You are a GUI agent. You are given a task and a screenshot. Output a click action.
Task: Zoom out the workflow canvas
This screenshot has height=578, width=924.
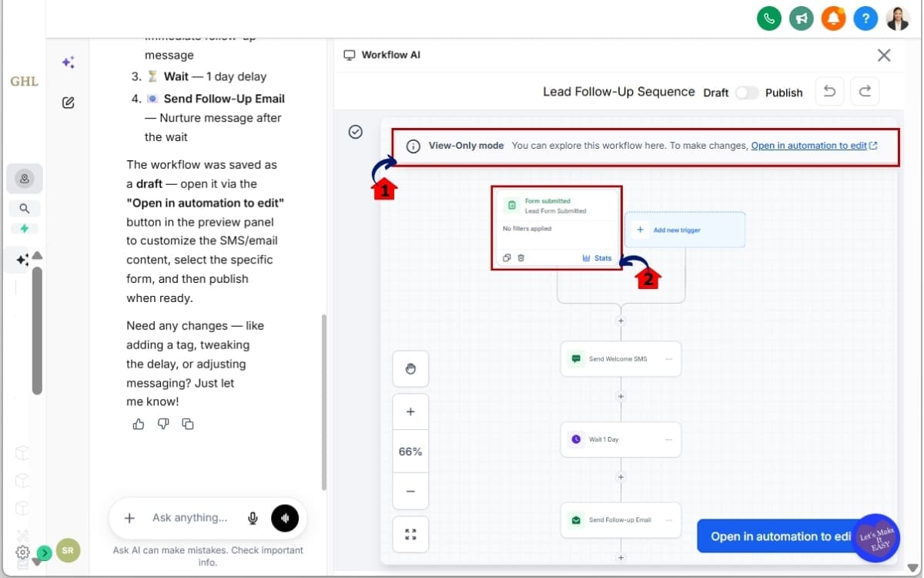click(x=410, y=492)
